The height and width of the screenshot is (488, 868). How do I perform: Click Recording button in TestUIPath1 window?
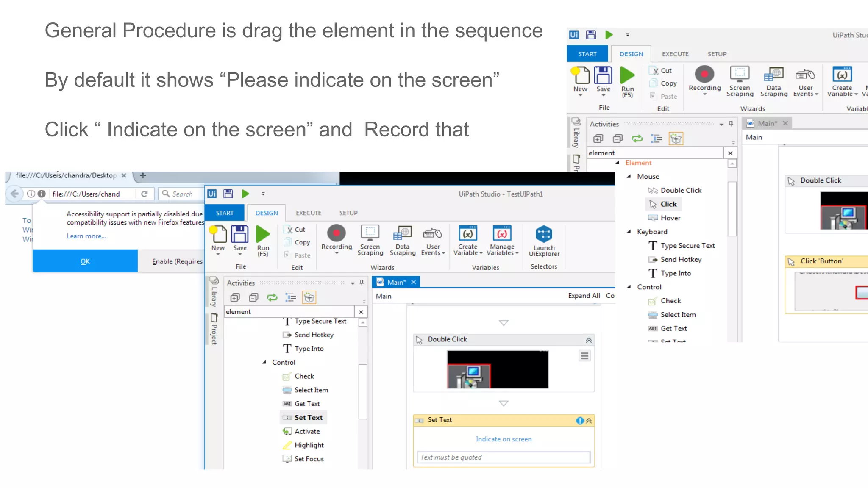(x=337, y=240)
